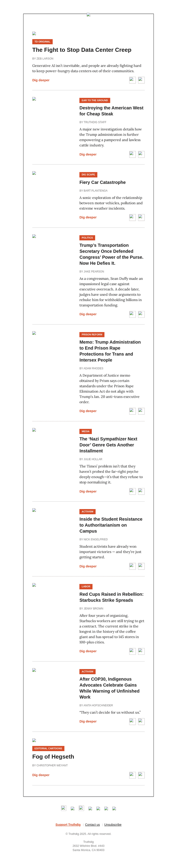This screenshot has height=868, width=177.
Task: Click byline BY ZEB LARSON
Action: click(43, 59)
